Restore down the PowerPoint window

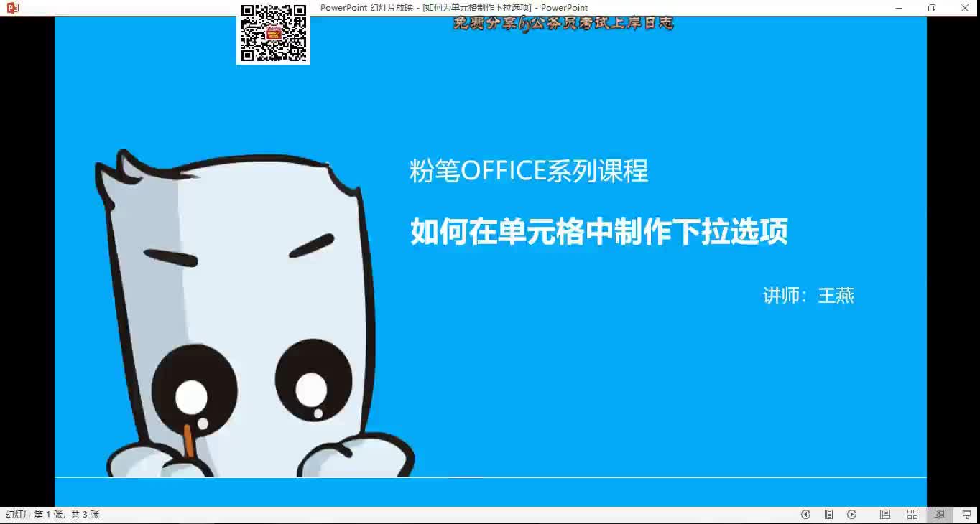point(932,8)
